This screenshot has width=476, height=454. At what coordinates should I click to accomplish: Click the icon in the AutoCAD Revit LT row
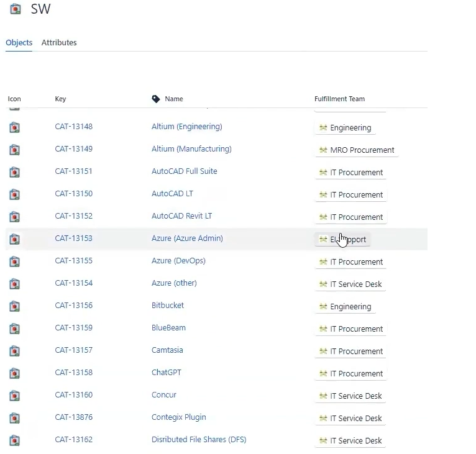coord(14,217)
